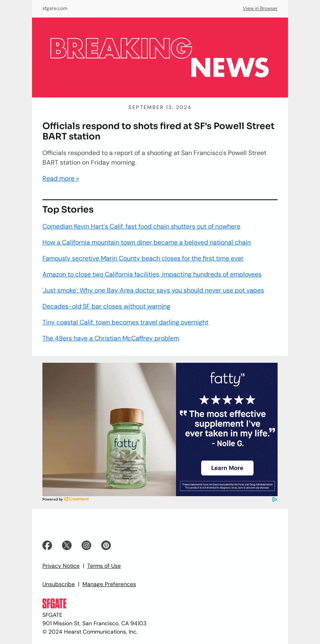Click the Learn More ad button
Image resolution: width=320 pixels, height=644 pixels.
(x=227, y=468)
